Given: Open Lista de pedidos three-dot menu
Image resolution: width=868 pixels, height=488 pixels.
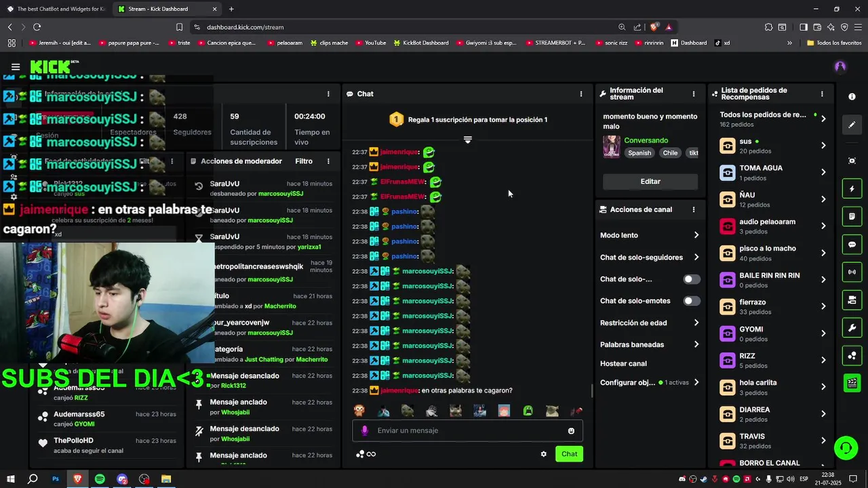Looking at the screenshot, I should coord(822,94).
